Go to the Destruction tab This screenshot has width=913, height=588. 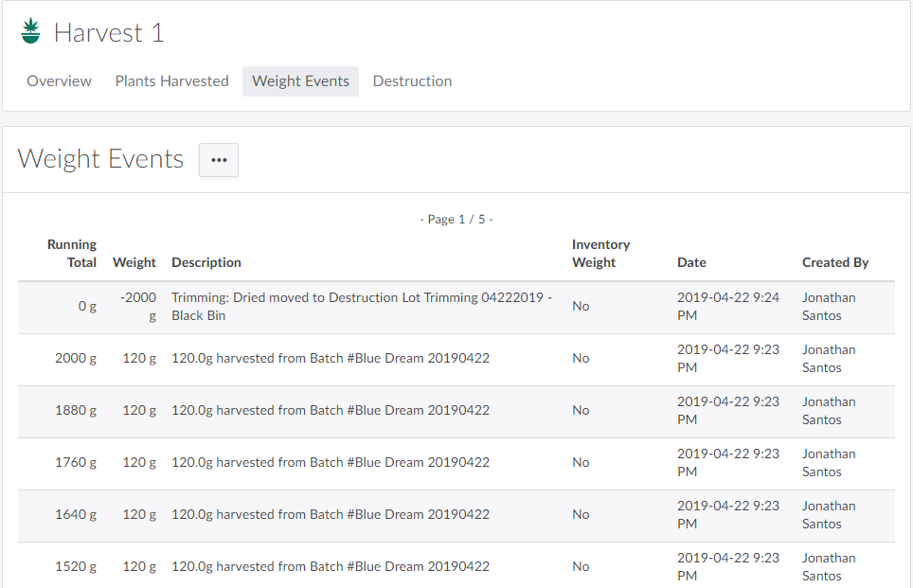(x=412, y=81)
